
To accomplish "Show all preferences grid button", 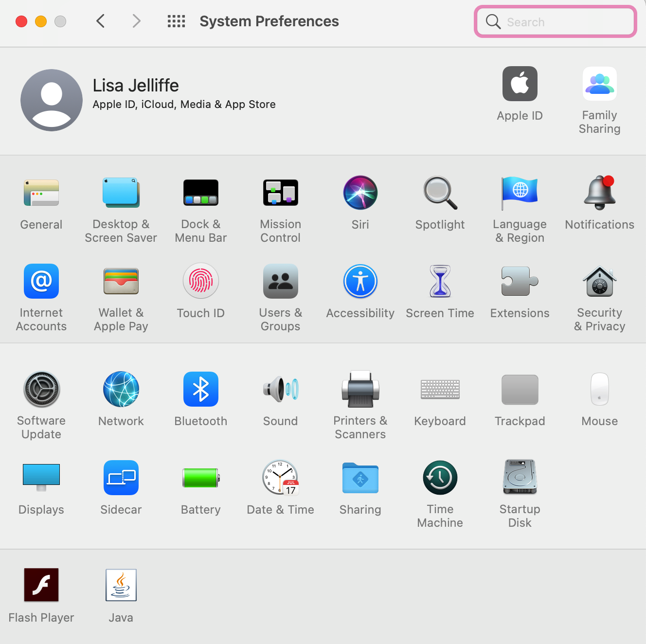I will 177,21.
